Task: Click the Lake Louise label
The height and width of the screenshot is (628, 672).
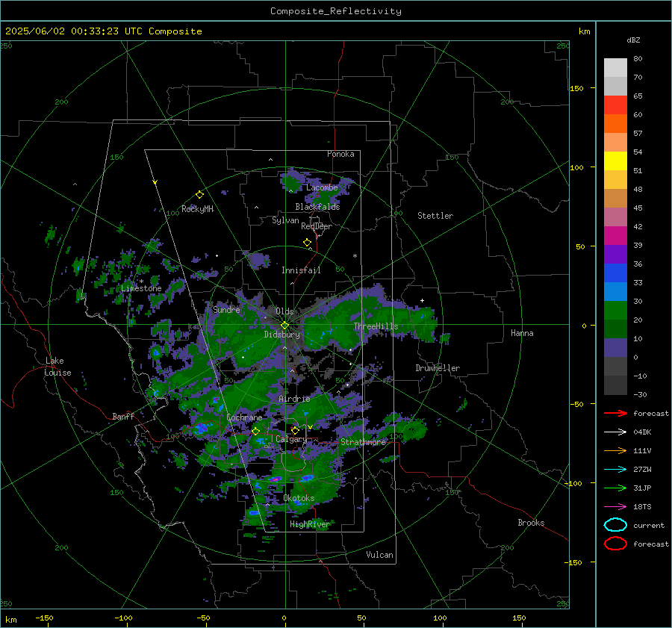Action: [57, 367]
